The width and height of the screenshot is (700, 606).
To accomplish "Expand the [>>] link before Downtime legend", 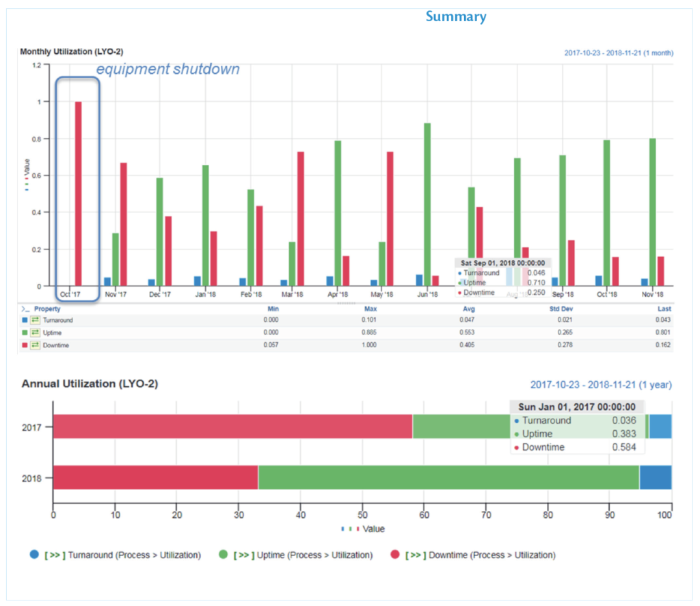I will coord(415,555).
